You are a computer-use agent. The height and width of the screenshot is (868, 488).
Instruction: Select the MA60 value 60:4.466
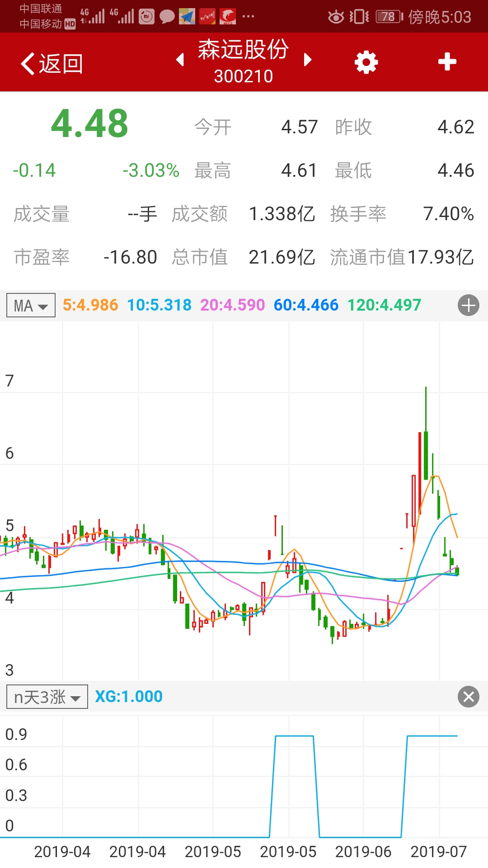tap(306, 305)
